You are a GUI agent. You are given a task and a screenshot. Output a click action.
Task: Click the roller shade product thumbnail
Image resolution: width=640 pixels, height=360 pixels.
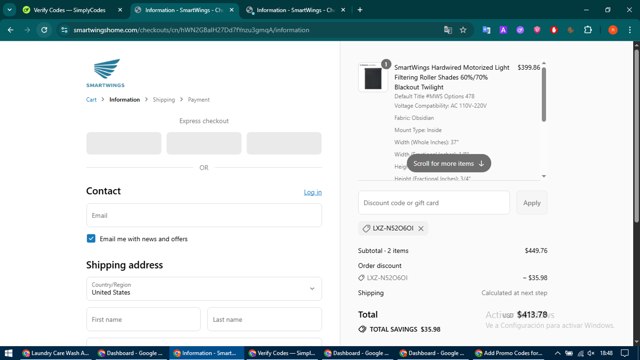(x=373, y=78)
